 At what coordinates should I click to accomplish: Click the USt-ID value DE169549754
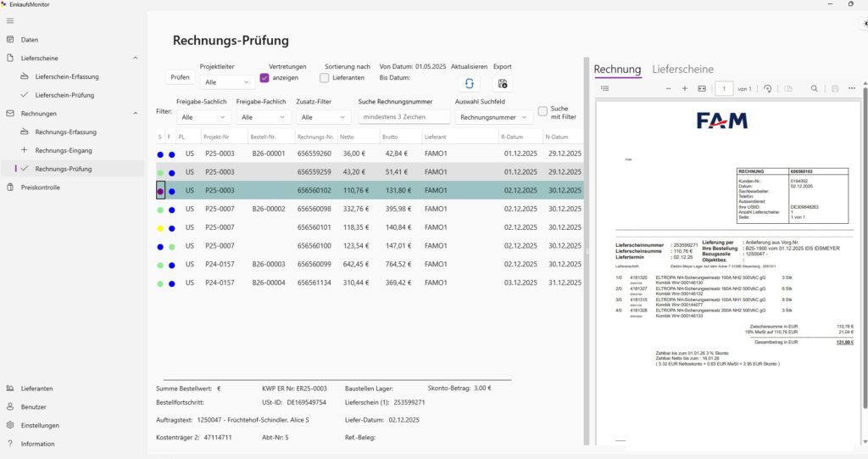306,402
